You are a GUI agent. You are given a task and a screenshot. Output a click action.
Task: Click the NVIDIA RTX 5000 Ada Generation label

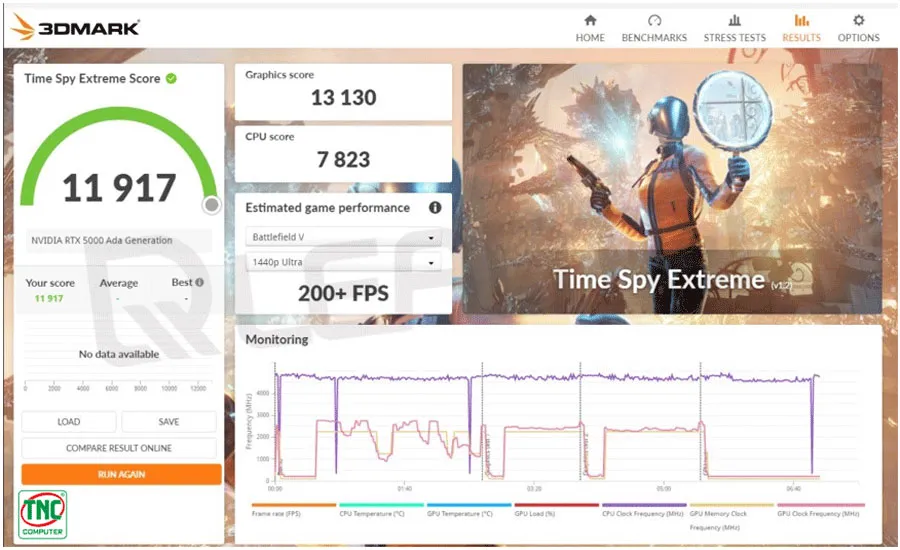pos(102,240)
